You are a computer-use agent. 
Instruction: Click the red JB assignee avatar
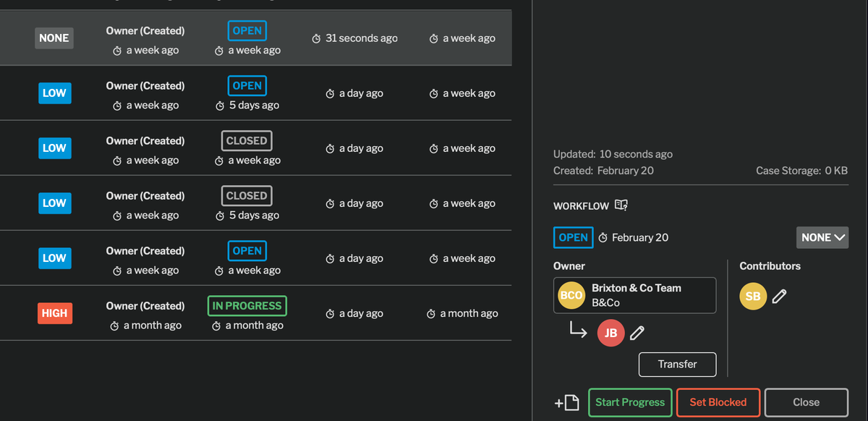610,333
